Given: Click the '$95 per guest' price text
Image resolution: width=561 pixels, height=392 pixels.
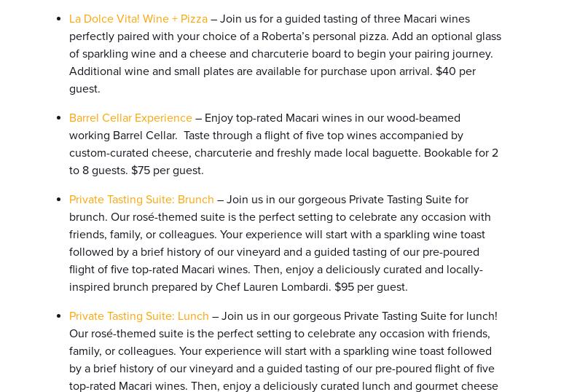Looking at the screenshot, I should click(370, 287).
